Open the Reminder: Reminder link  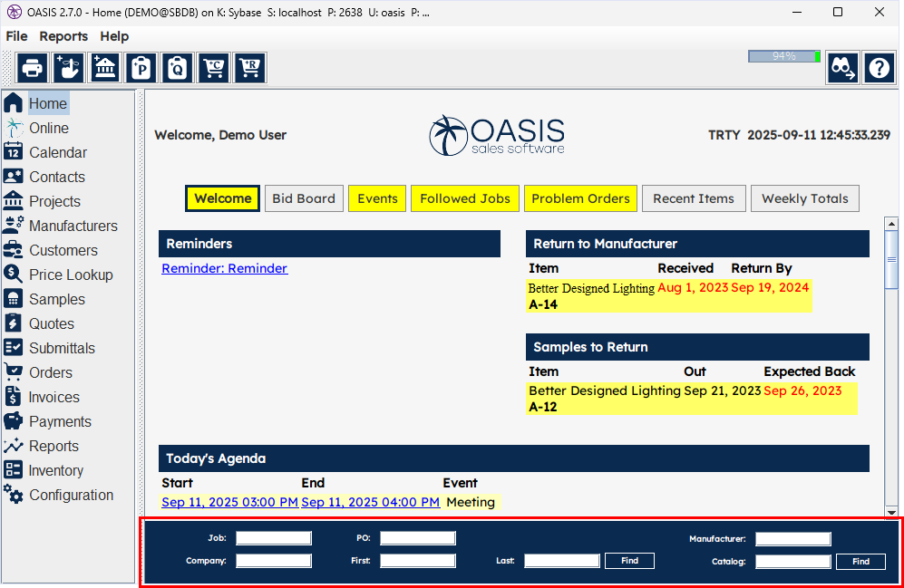click(224, 268)
